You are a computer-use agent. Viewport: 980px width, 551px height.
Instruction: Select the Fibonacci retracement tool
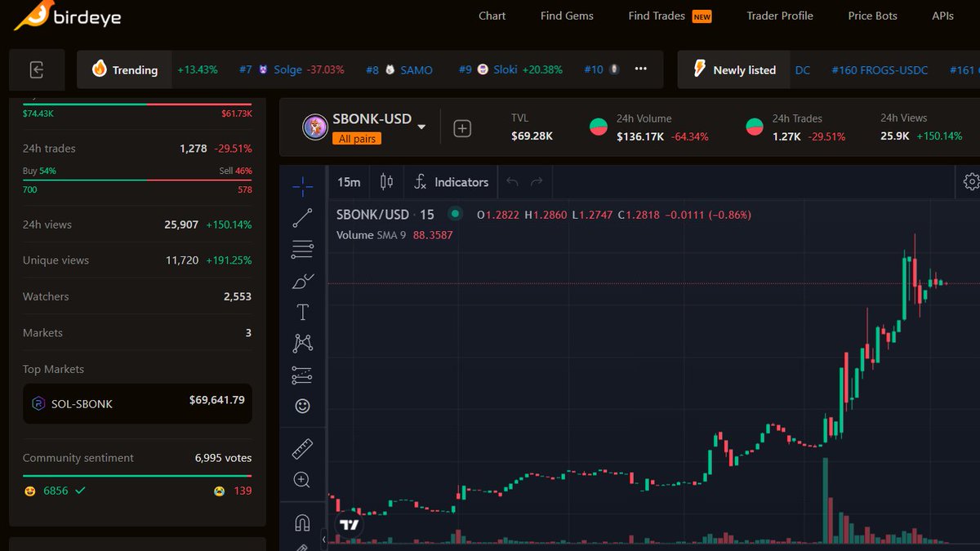point(302,249)
